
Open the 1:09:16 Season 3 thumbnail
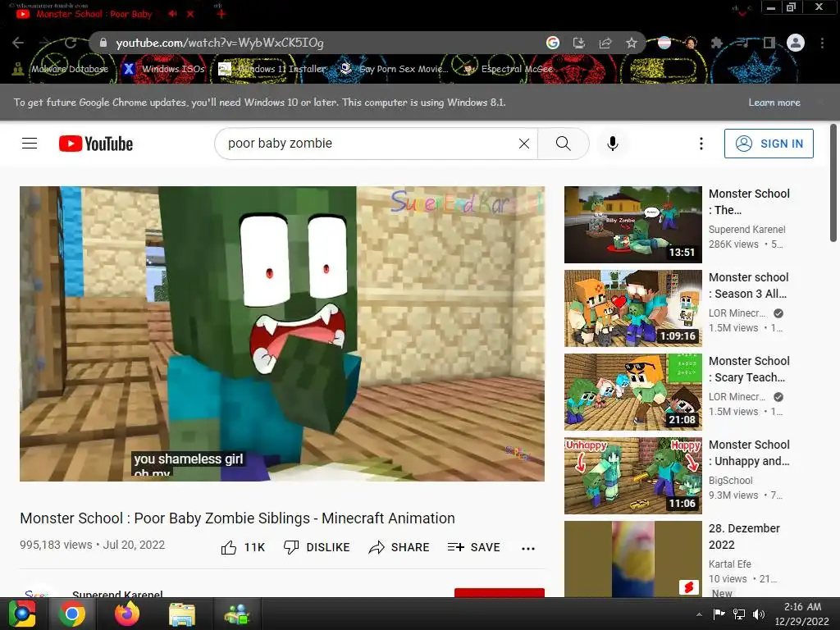[x=632, y=308]
